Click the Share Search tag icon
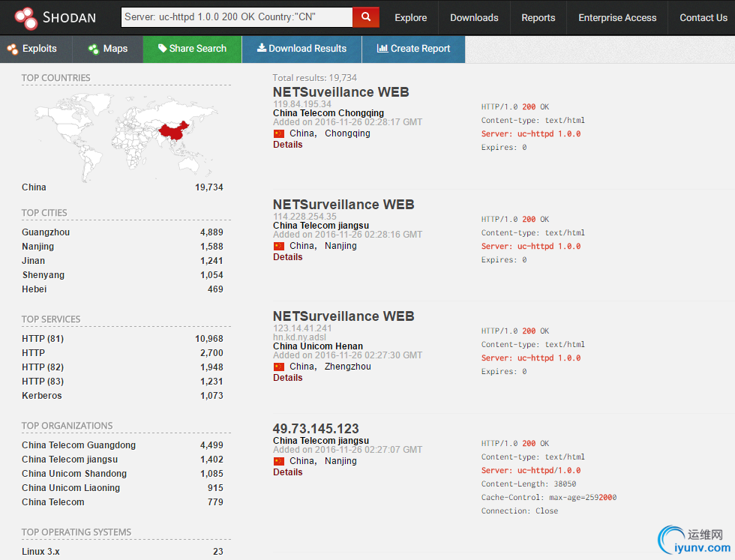 [162, 48]
